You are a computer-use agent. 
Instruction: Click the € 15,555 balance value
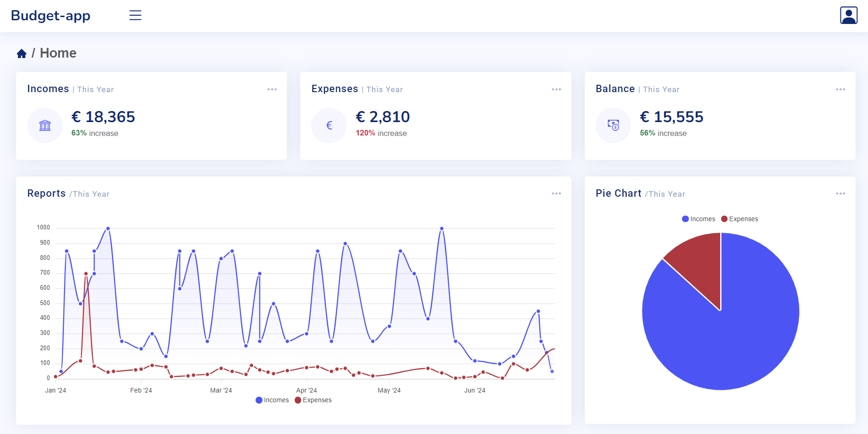pyautogui.click(x=672, y=117)
